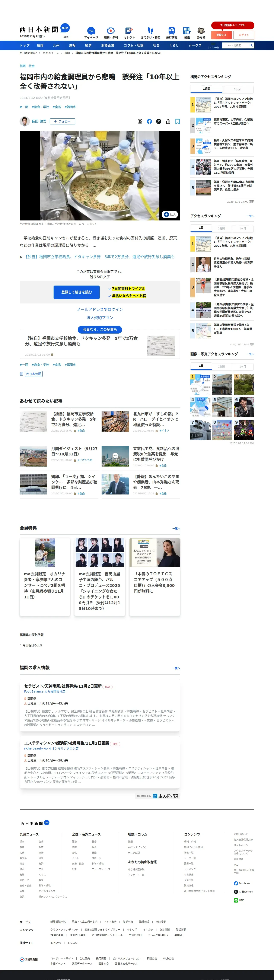
Task: Select 1週間 tab in 福岡のアクセスランキング
Action: (x=206, y=89)
